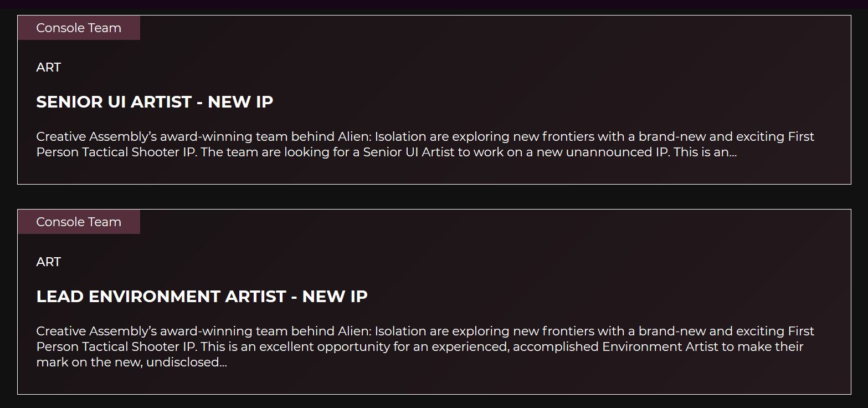This screenshot has height=408, width=868.
Task: Click the Lead Environment Artist job description text
Action: click(425, 346)
